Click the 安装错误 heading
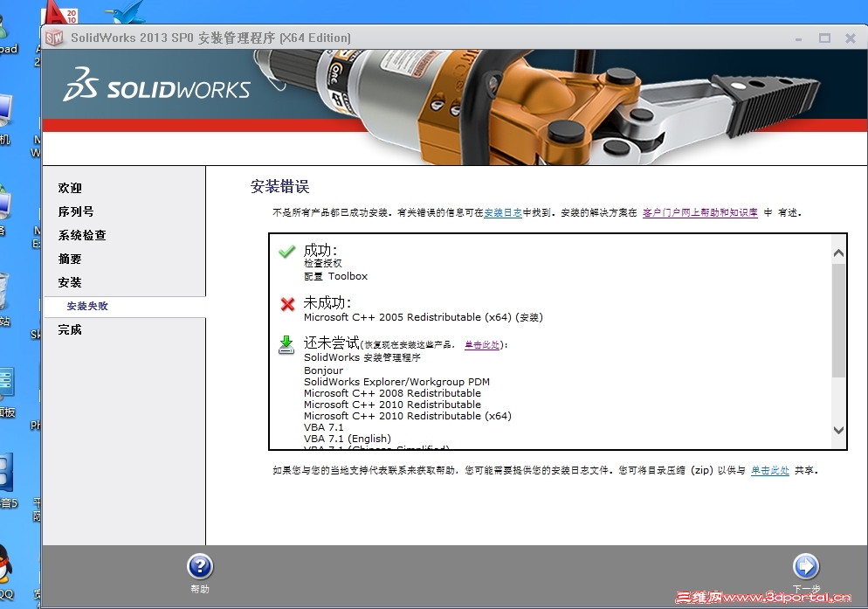This screenshot has width=868, height=609. click(279, 187)
